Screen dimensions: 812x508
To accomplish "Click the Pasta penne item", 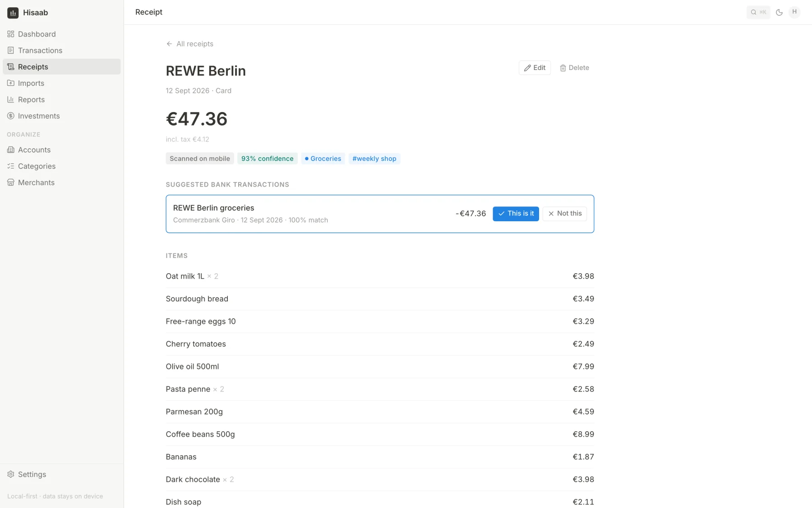I will tap(380, 389).
